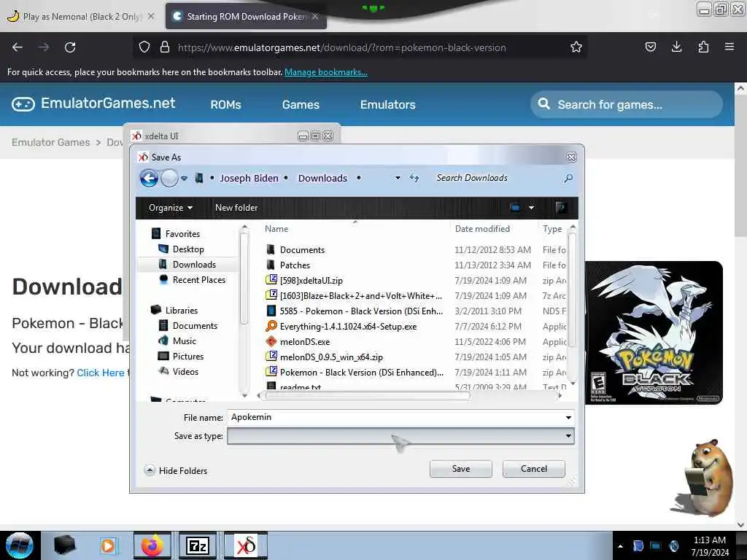The width and height of the screenshot is (747, 560).
Task: Open the Organize dropdown menu
Action: tap(171, 208)
